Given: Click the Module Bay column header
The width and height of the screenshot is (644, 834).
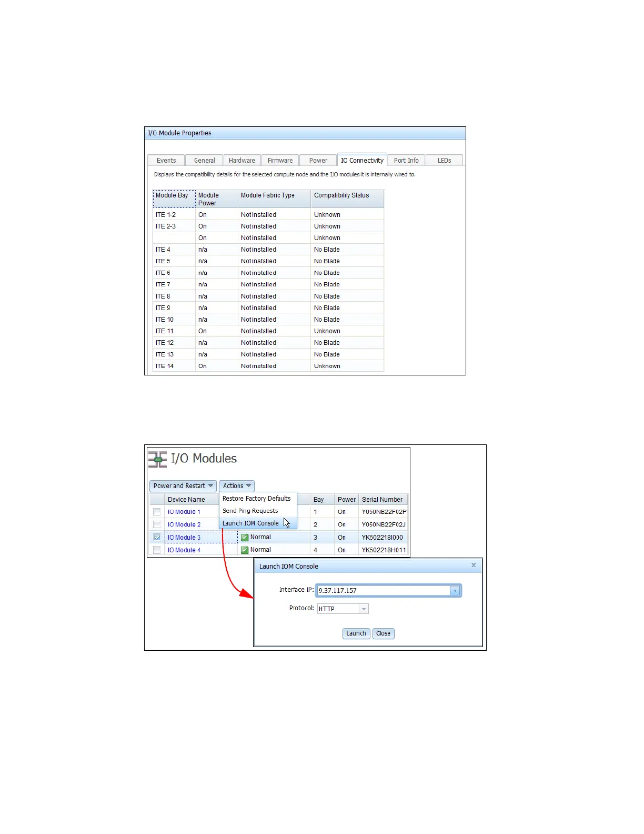Looking at the screenshot, I should coord(174,199).
